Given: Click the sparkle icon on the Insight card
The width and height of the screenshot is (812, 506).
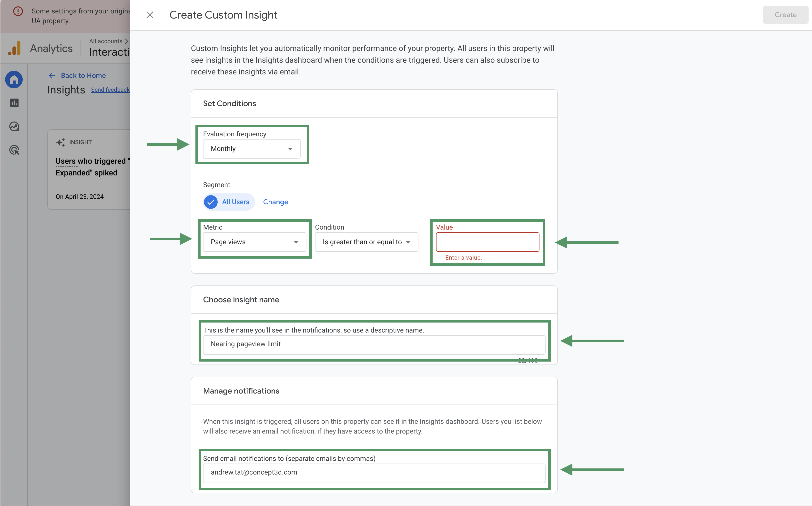Looking at the screenshot, I should 61,142.
